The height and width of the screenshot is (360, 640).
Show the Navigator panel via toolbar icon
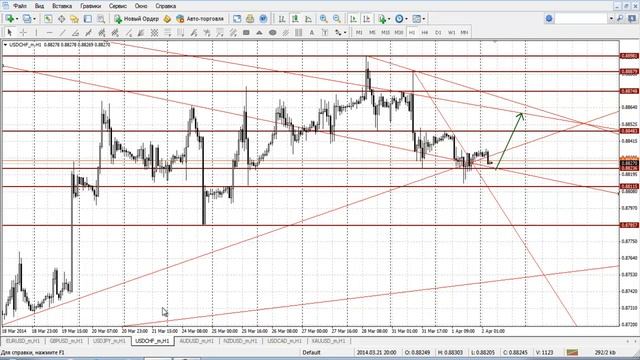[x=74, y=19]
